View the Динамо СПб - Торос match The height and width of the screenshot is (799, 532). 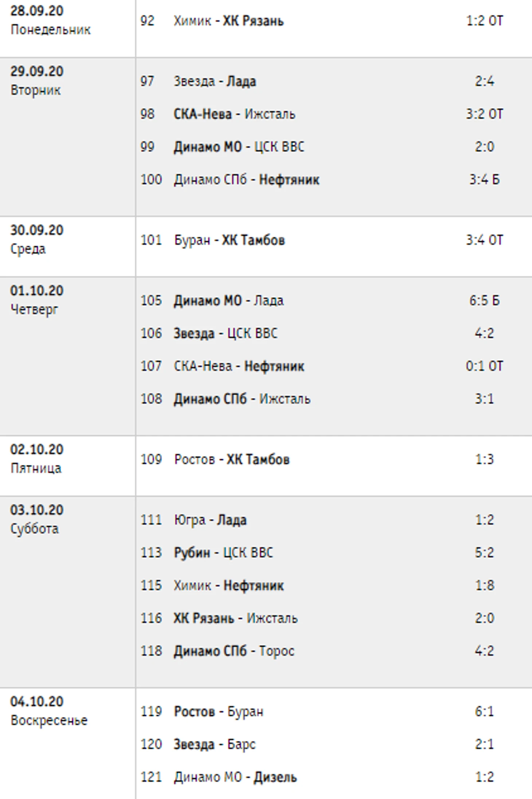pos(234,651)
